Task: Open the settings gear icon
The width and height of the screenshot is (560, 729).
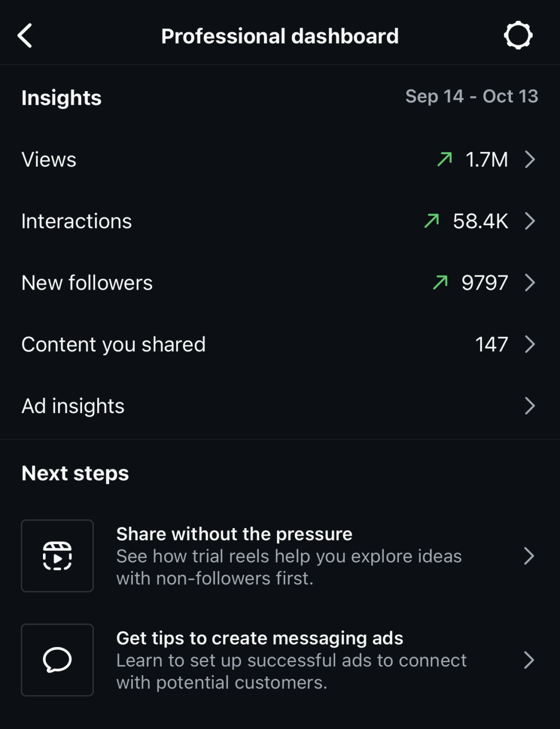Action: coord(517,35)
